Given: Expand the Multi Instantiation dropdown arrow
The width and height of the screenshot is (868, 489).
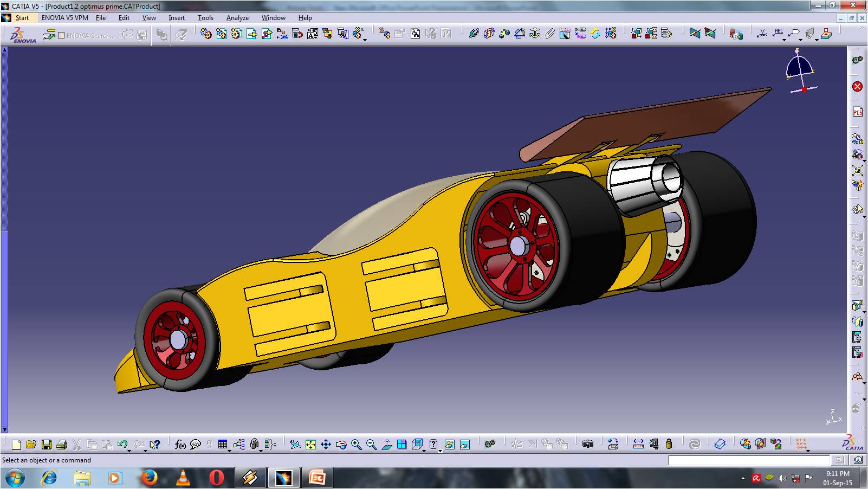Looking at the screenshot, I should click(365, 40).
